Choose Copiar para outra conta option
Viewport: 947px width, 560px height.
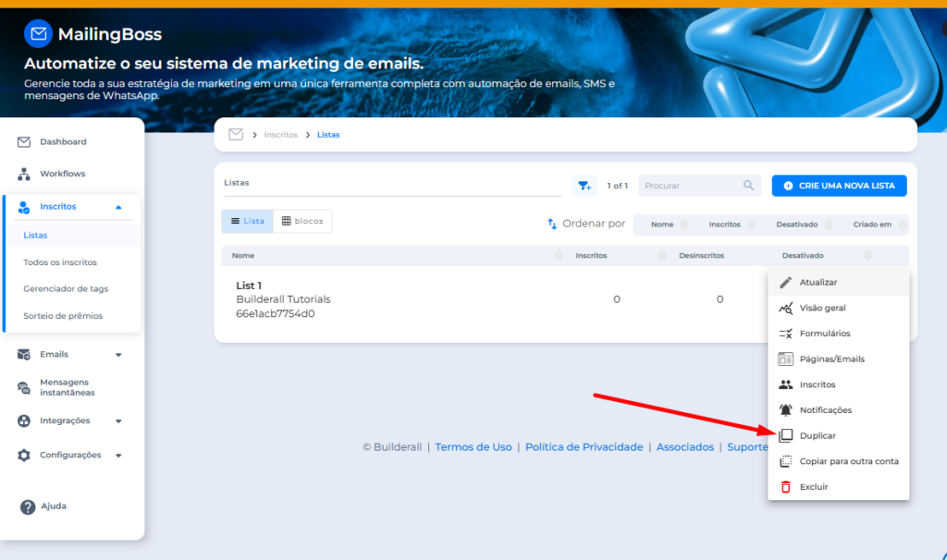848,461
